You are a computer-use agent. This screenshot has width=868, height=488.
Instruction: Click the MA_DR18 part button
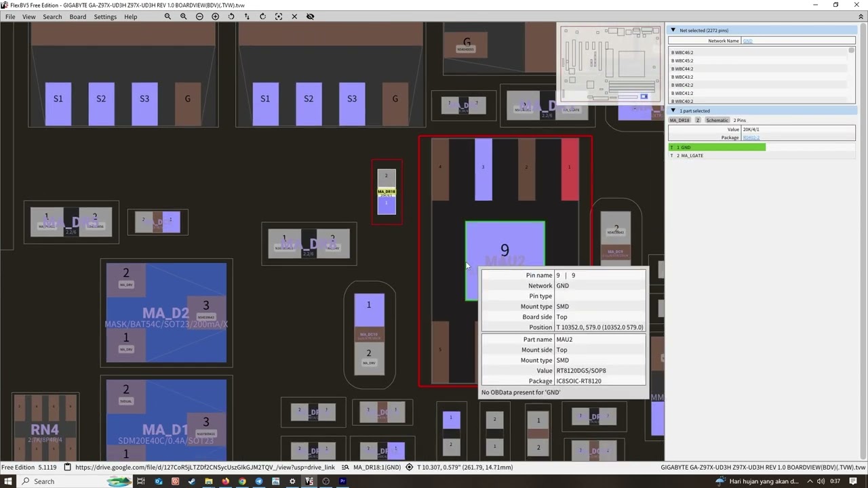click(679, 120)
